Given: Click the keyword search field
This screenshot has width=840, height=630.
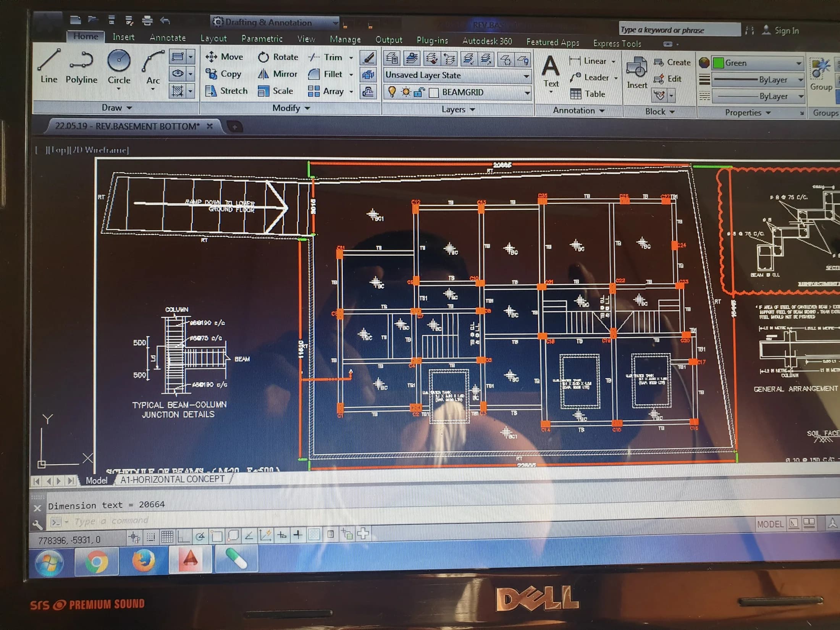Looking at the screenshot, I should click(x=679, y=30).
